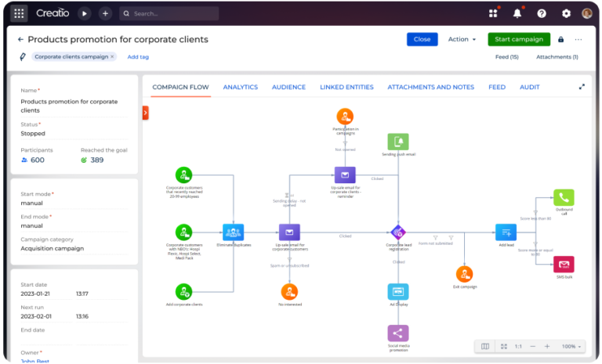This screenshot has height=364, width=602.
Task: Reset zoom with the 1:1 button
Action: [x=518, y=346]
